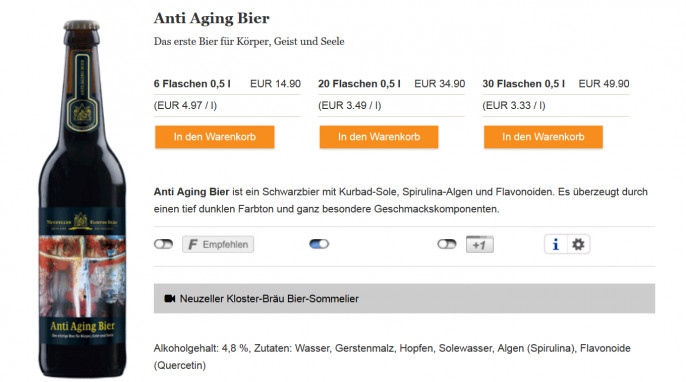Add 30 Flaschen to Warenkorb
The height and width of the screenshot is (382, 686).
tap(543, 137)
